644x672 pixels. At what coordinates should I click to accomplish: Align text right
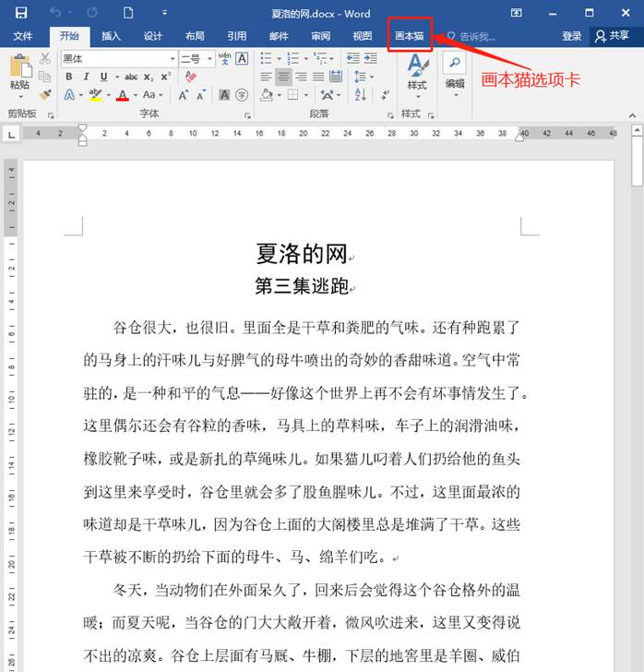301,77
